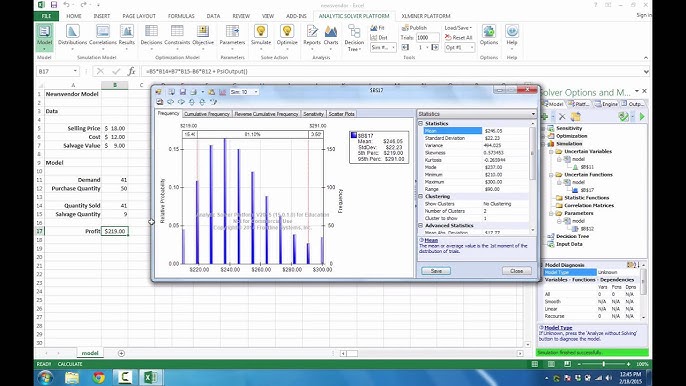Collapse the Uncertain Variables tree node
Image resolution: width=686 pixels, height=386 pixels.
[551, 151]
